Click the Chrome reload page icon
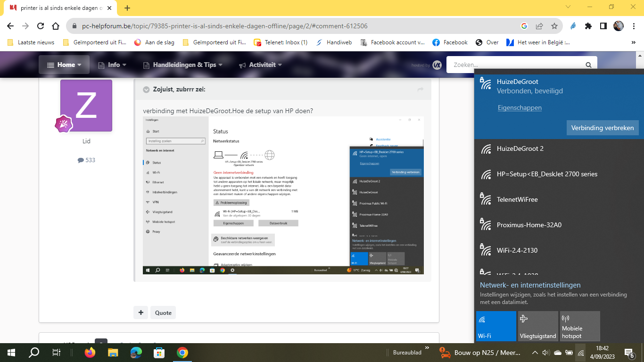 point(41,26)
